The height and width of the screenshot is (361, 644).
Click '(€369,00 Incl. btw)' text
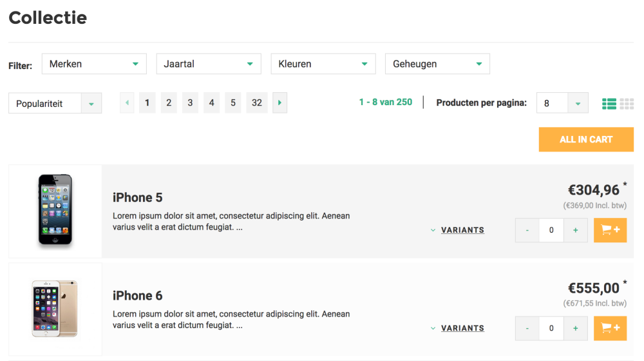coord(594,206)
